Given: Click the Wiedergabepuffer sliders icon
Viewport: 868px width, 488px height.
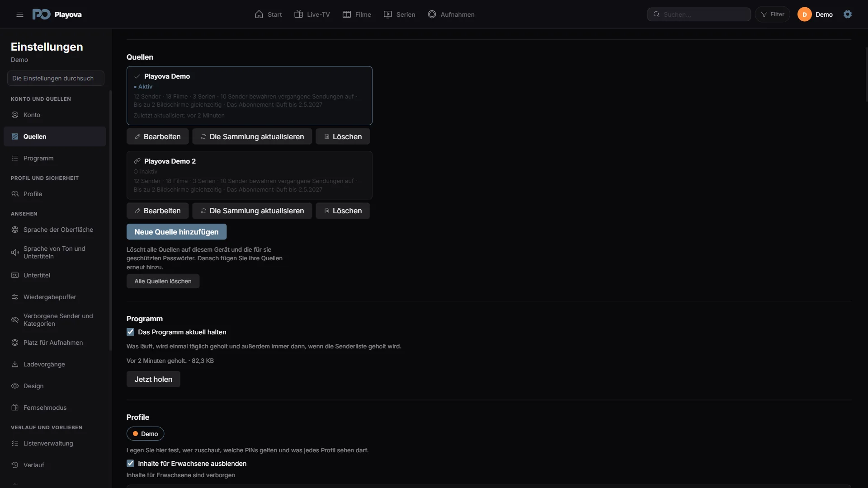Looking at the screenshot, I should tap(15, 297).
